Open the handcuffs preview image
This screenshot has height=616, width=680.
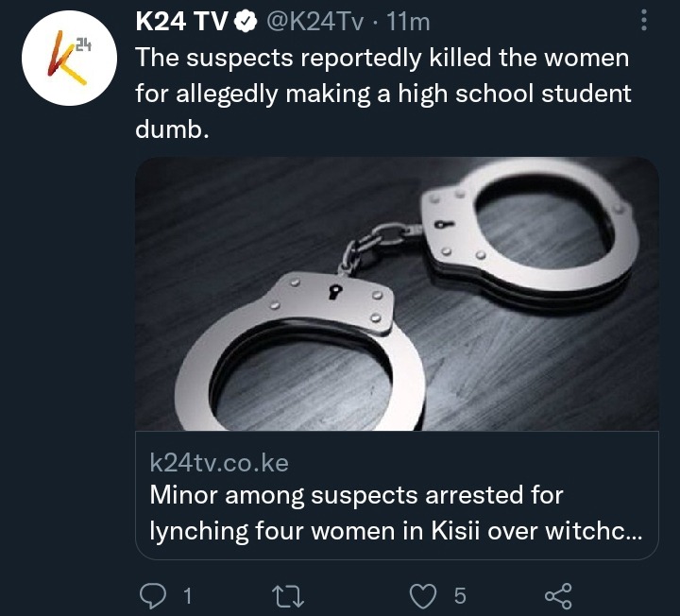[397, 294]
